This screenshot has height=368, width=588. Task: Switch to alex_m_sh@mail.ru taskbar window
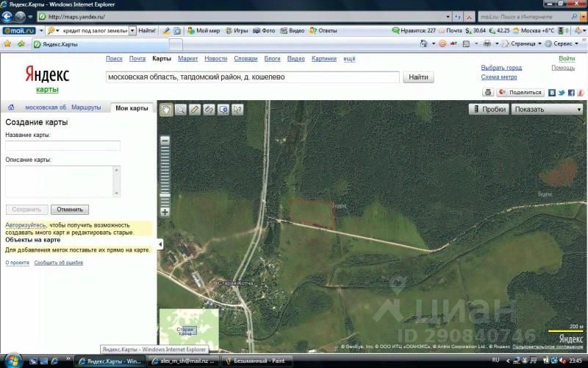tap(185, 361)
